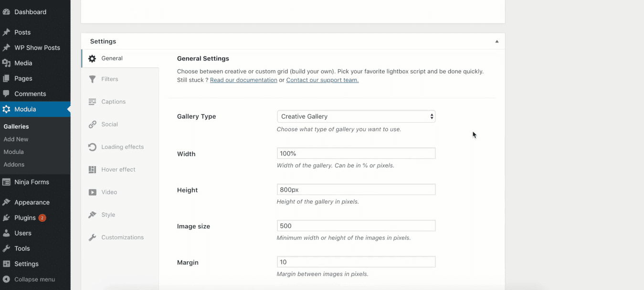Open the Modula submenu entry
This screenshot has height=290, width=644.
[13, 152]
